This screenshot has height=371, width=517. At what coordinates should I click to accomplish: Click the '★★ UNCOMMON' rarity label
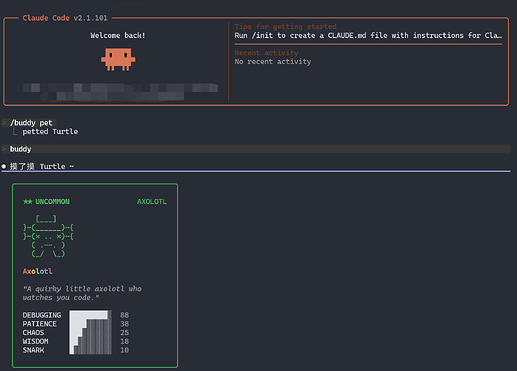tap(46, 202)
